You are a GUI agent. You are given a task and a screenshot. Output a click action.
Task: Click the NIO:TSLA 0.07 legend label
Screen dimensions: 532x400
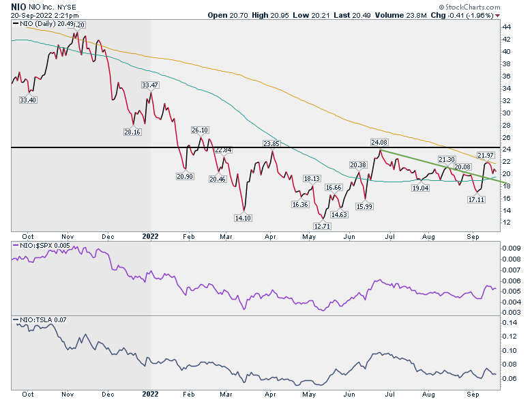point(40,320)
